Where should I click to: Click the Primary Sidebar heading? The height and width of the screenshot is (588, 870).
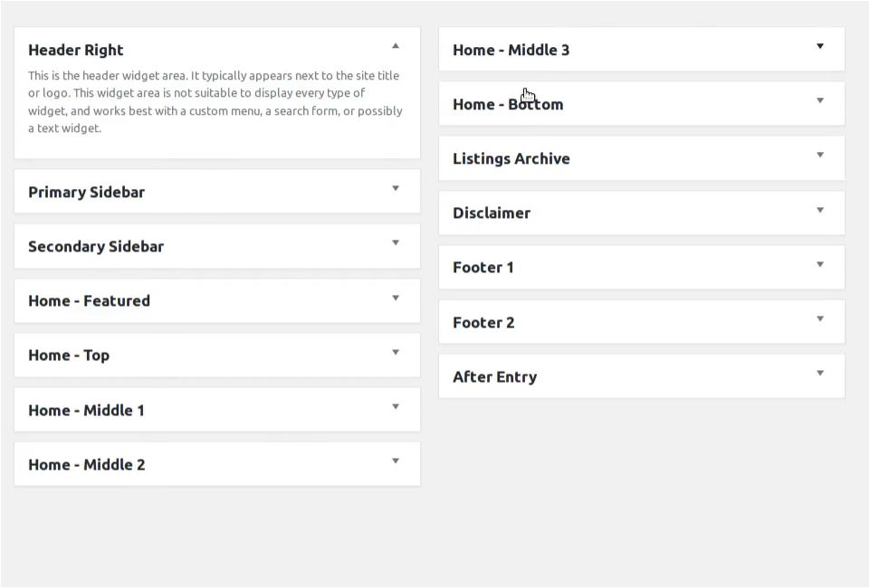tap(87, 193)
